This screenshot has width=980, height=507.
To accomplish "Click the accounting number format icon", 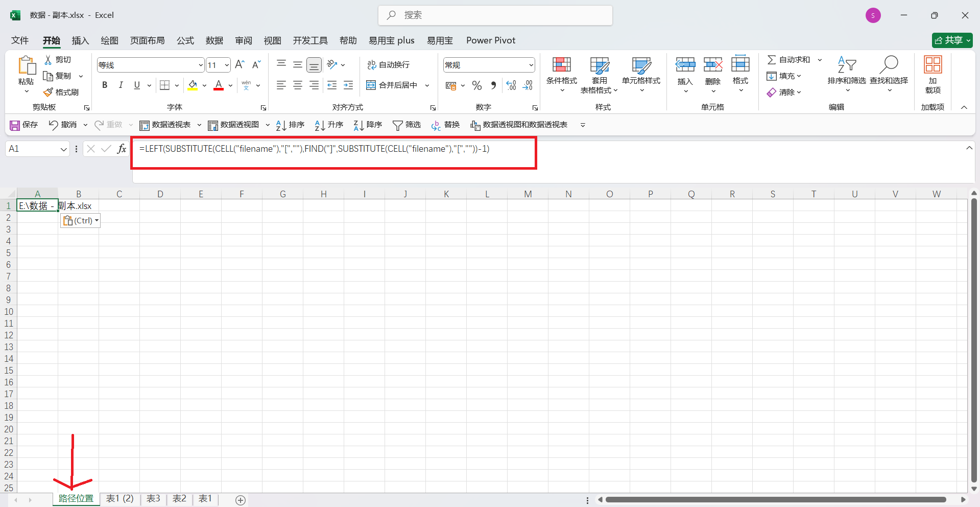I will 450,86.
